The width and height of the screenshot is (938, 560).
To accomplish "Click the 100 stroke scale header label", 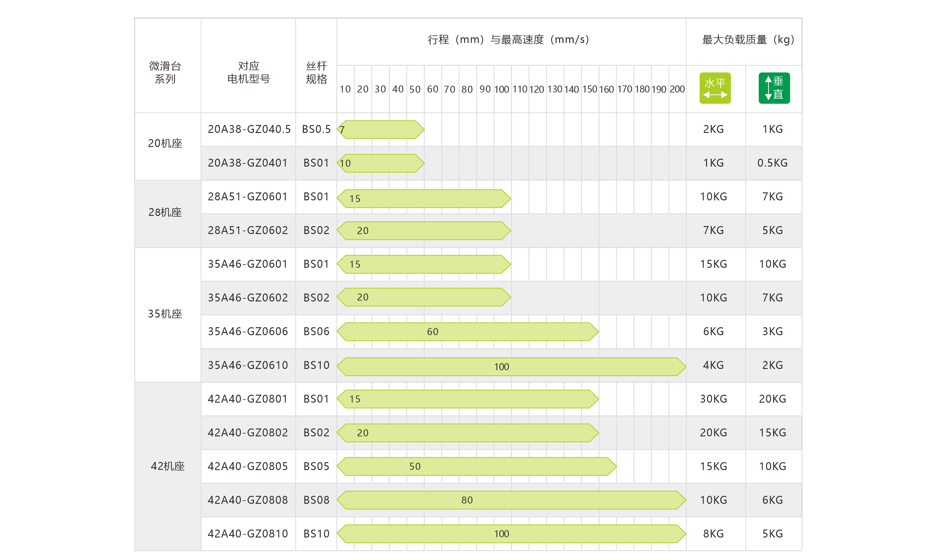I will click(501, 89).
